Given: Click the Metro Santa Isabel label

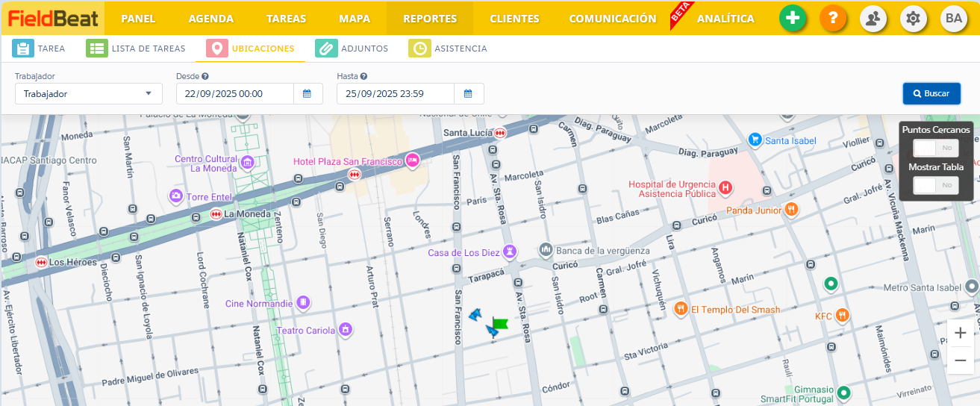Looking at the screenshot, I should 923,287.
